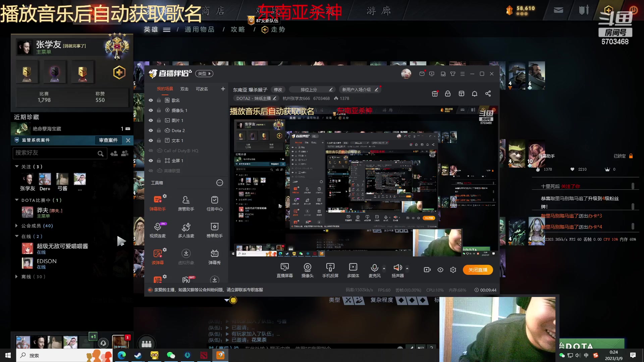Show the 英雄联盟 source layer
This screenshot has height=362, width=644.
pyautogui.click(x=151, y=171)
